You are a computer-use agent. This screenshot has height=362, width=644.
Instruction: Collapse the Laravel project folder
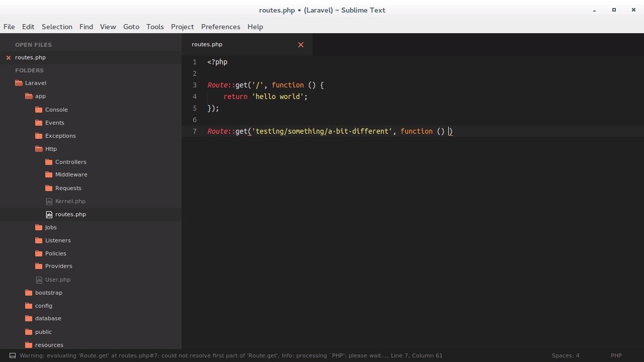(x=35, y=82)
